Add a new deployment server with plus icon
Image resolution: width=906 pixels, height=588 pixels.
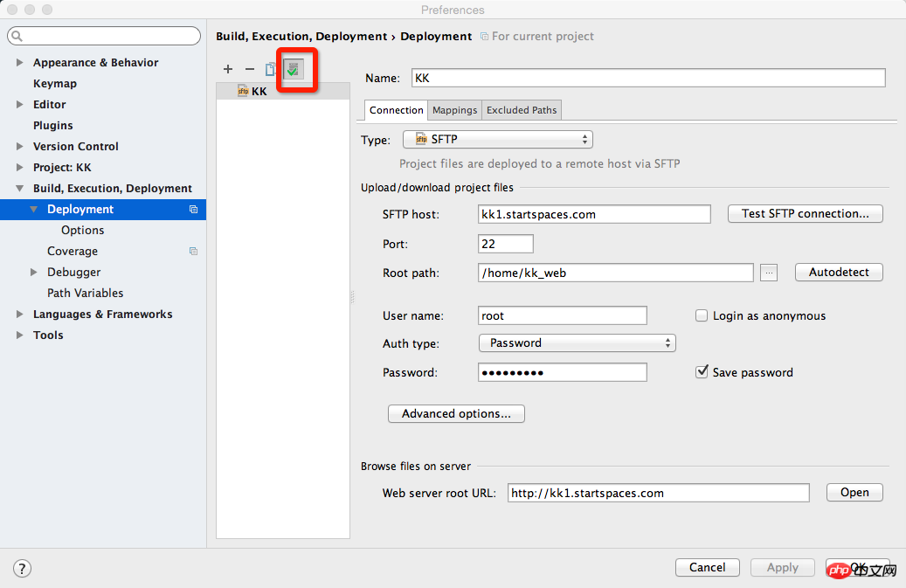click(228, 69)
